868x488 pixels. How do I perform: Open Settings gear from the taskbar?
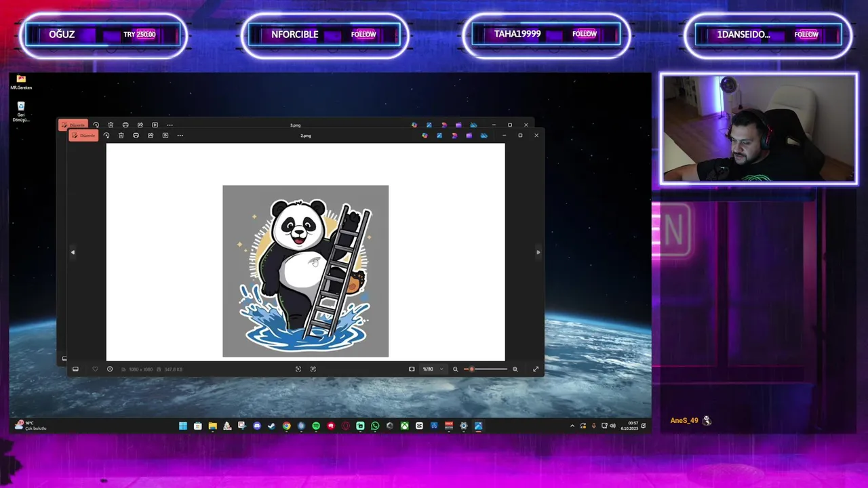point(464,426)
